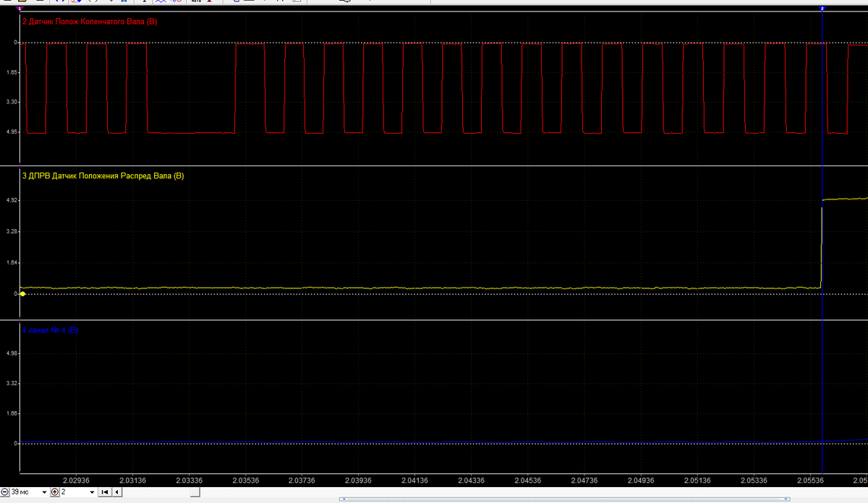This screenshot has height=503, width=868.
Task: Select purple marker 1 at the top
Action: [19, 7]
